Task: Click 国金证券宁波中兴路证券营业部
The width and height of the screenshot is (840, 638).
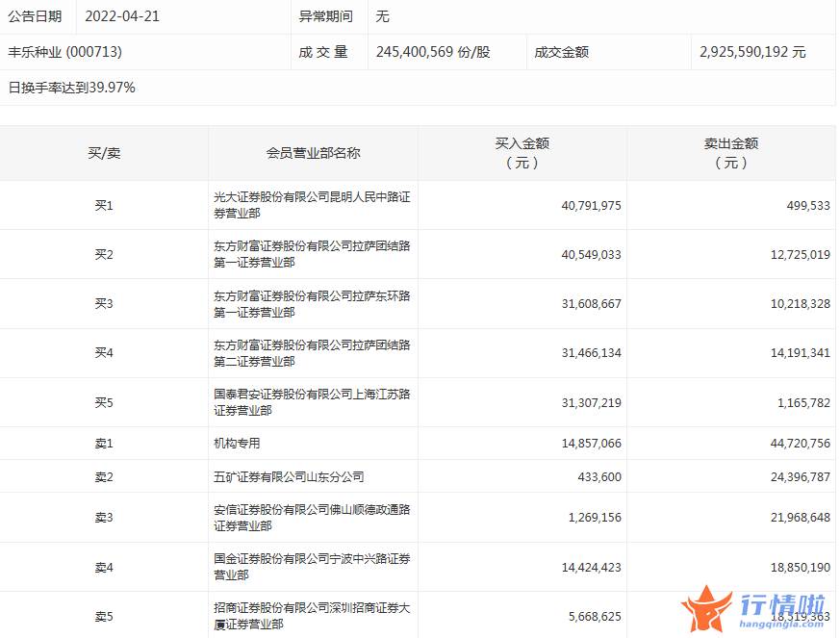Action: (312, 567)
